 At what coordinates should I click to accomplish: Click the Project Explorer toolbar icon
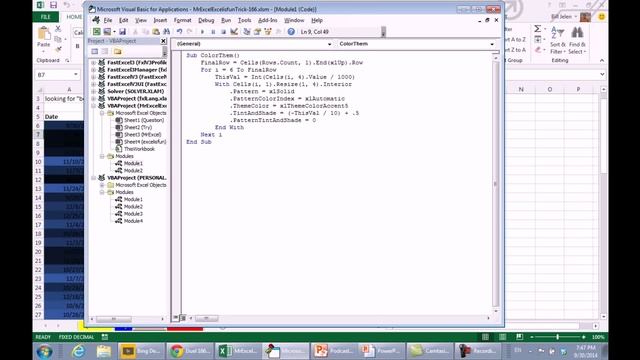(247, 31)
